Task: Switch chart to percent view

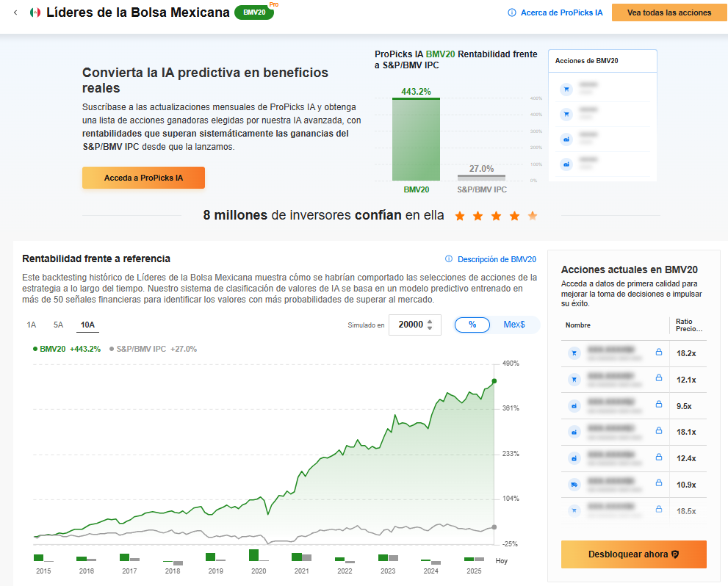Action: 472,325
